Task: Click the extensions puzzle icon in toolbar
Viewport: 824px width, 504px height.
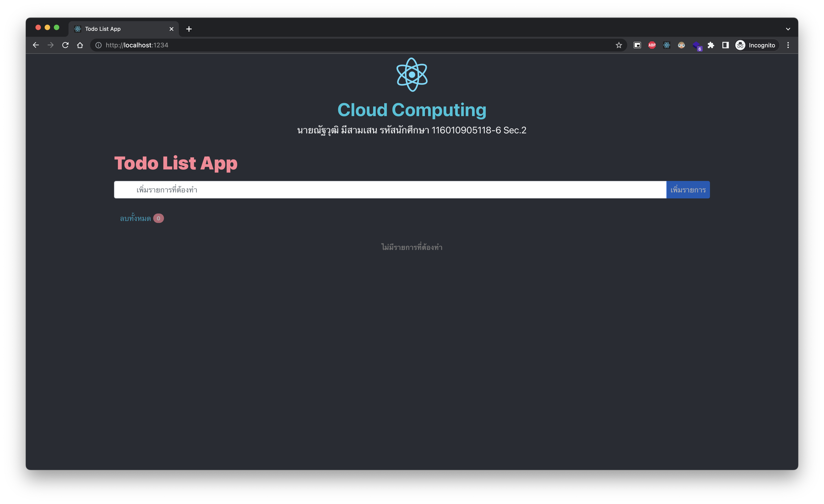Action: (711, 45)
